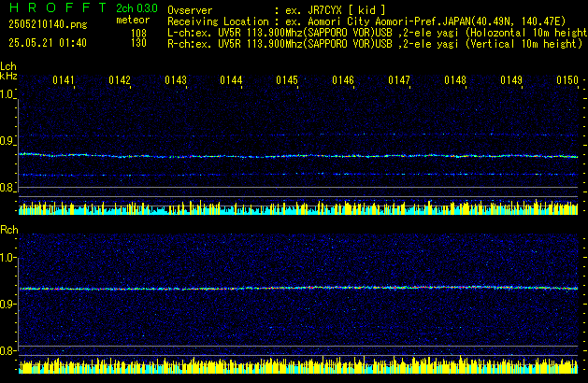This screenshot has height=383, width=588.
Task: Click the 0149 time marker
Action: click(511, 80)
